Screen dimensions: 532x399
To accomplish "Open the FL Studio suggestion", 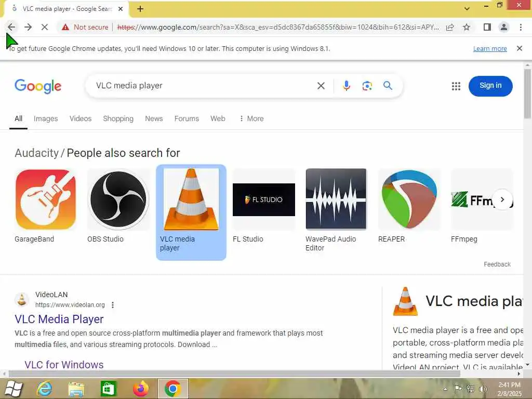I will click(263, 206).
